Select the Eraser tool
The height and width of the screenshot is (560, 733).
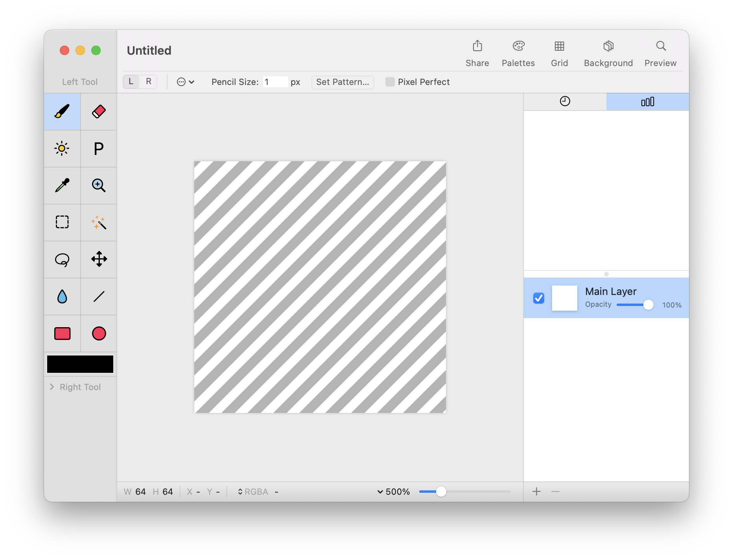pyautogui.click(x=99, y=112)
